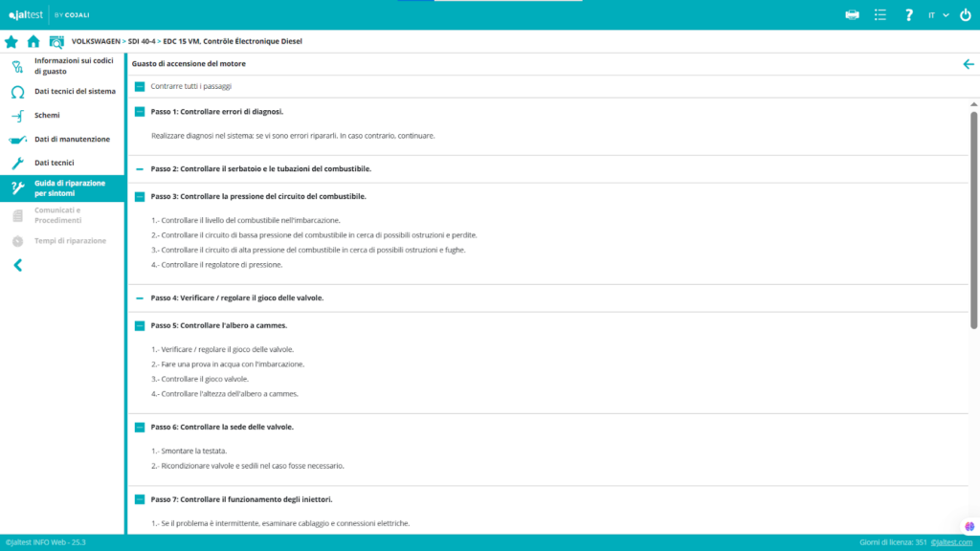Open help with question mark icon
The height and width of the screenshot is (551, 980).
click(x=909, y=14)
